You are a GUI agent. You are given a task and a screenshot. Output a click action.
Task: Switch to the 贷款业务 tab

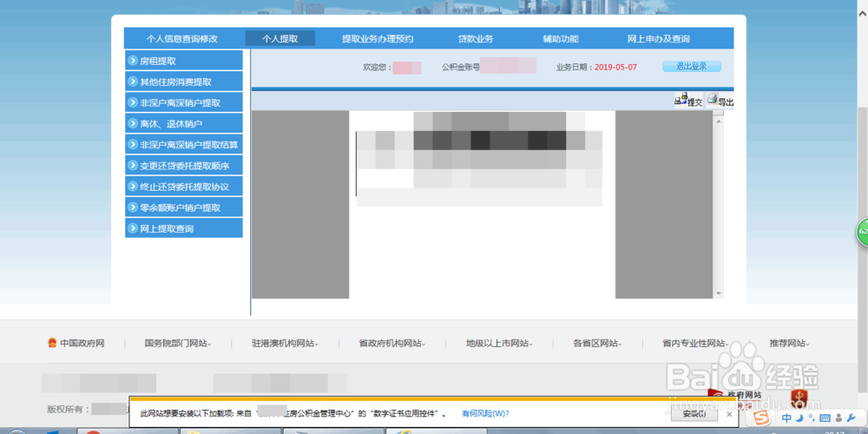[x=476, y=39]
